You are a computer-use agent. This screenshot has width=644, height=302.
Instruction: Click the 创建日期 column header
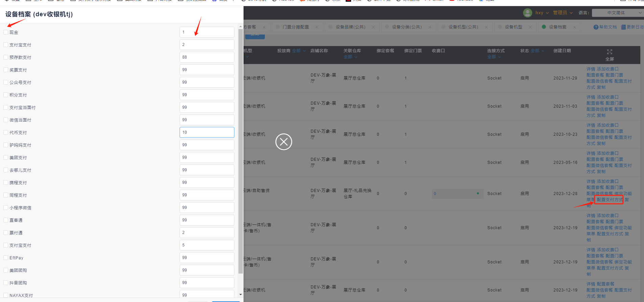coord(562,51)
